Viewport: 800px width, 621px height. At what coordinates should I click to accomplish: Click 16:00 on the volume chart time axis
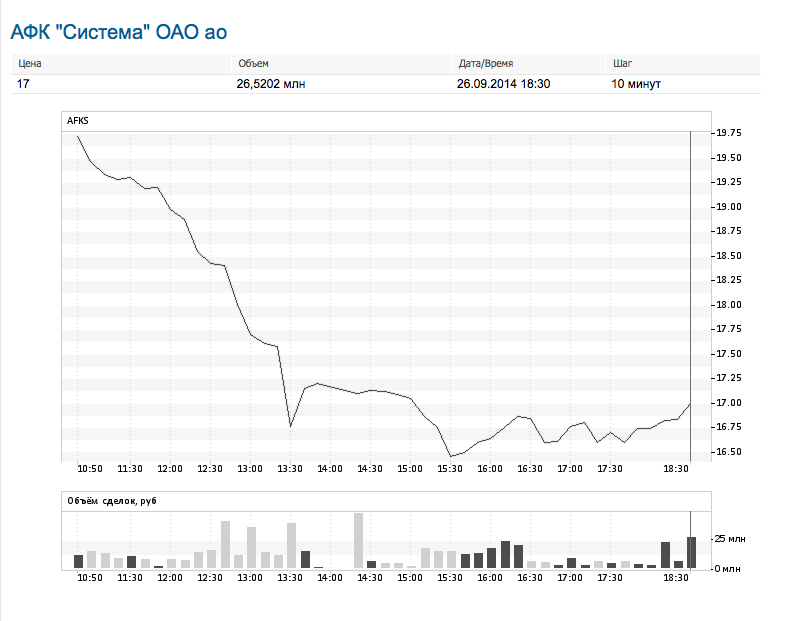tap(490, 578)
